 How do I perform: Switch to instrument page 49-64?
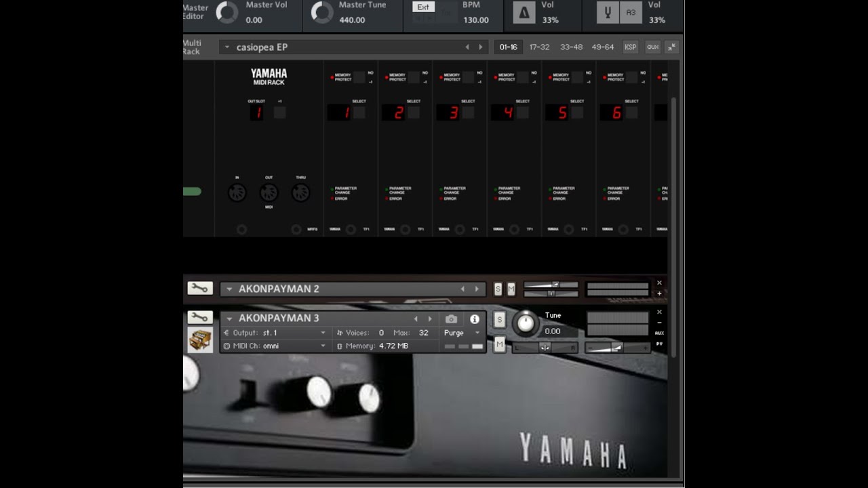click(x=602, y=47)
